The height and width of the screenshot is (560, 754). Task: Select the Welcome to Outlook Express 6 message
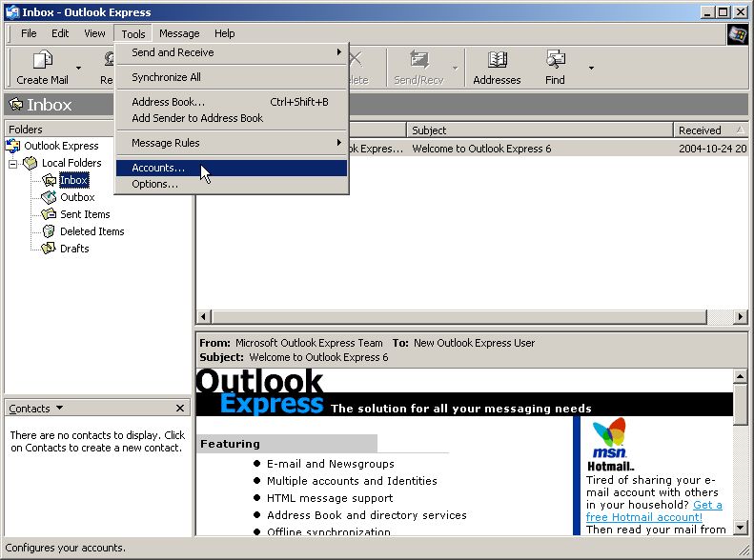pos(481,149)
